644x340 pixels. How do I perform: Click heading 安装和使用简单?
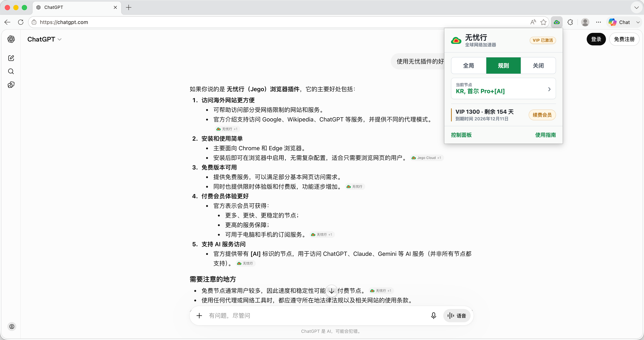[x=222, y=139]
